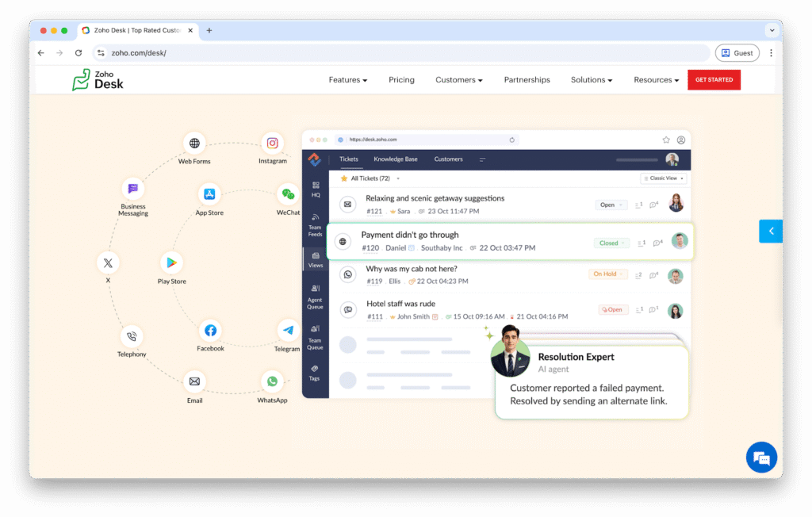
Task: Open the live chat bubble widget
Action: (x=761, y=458)
